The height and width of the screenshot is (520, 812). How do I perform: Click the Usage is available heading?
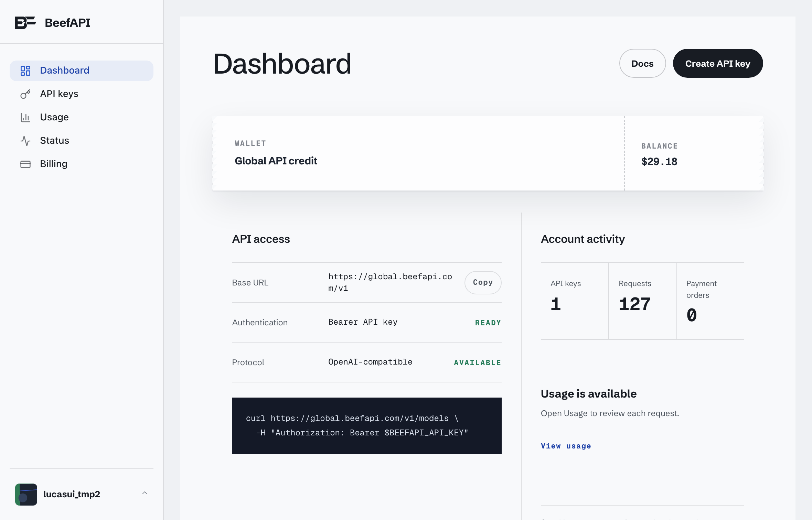(x=589, y=394)
